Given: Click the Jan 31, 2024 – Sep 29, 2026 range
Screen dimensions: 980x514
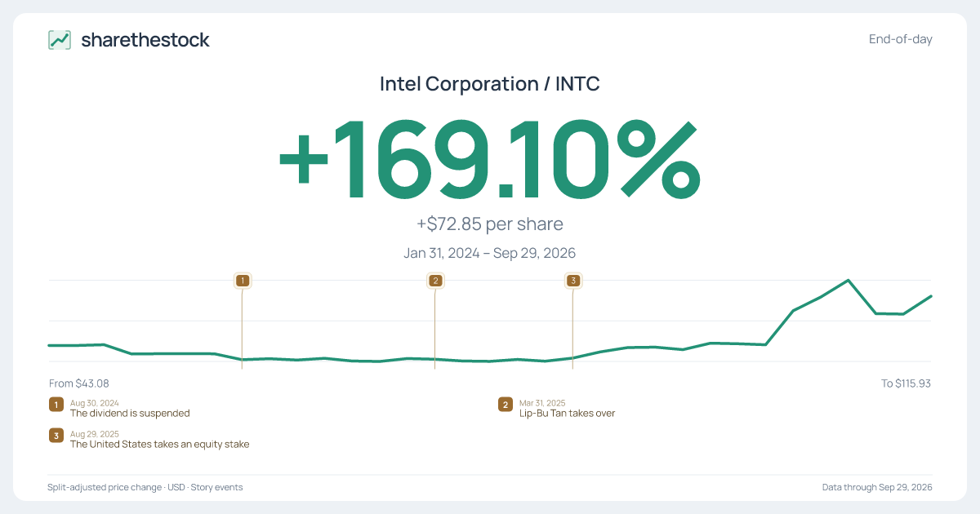Looking at the screenshot, I should point(490,253).
